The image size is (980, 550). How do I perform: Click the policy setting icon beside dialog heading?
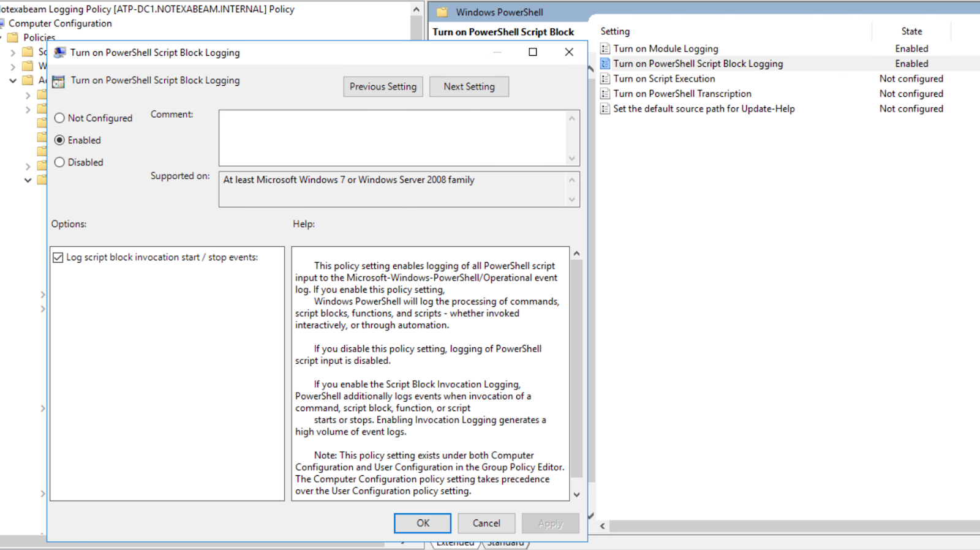pos(58,81)
